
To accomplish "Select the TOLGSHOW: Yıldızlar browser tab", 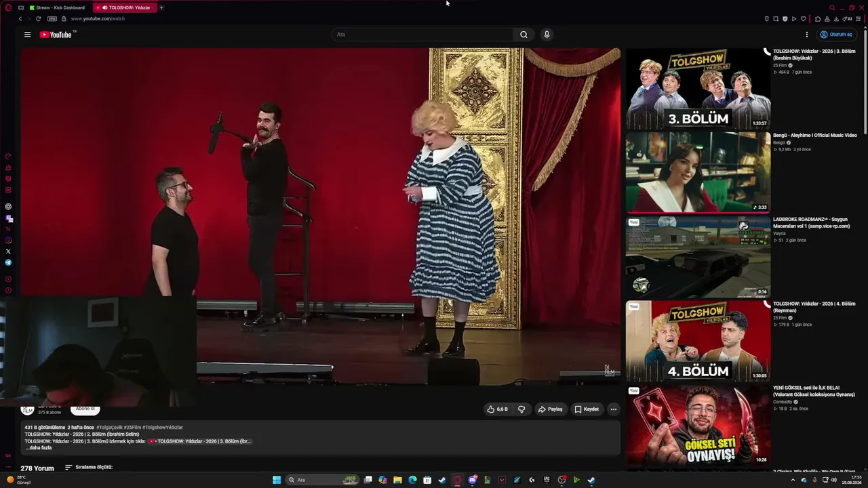I will 125,7.
